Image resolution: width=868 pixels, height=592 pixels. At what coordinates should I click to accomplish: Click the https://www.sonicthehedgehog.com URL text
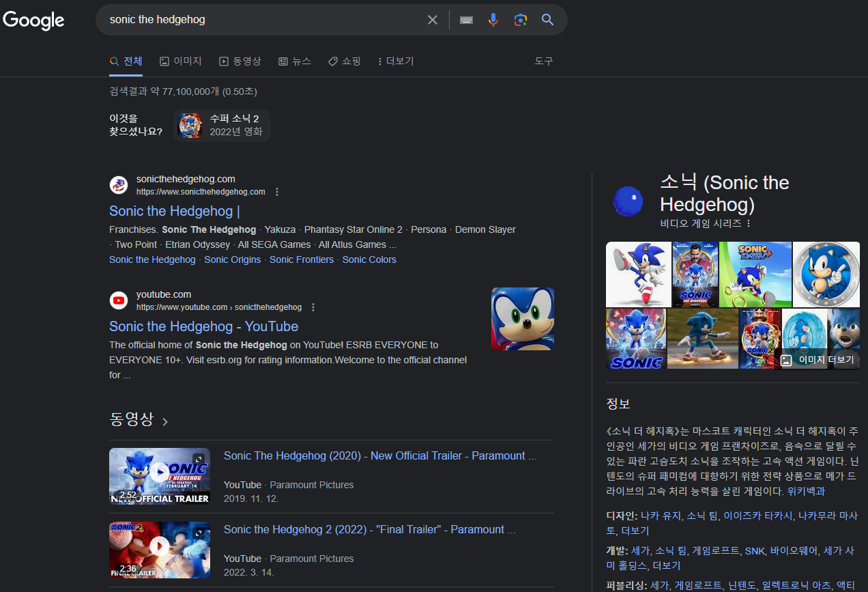click(201, 192)
